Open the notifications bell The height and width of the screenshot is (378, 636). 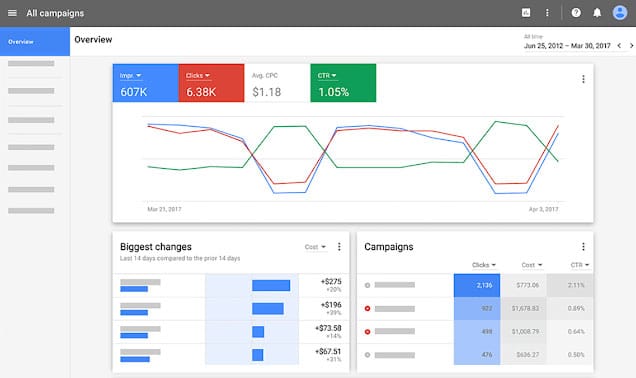point(597,13)
